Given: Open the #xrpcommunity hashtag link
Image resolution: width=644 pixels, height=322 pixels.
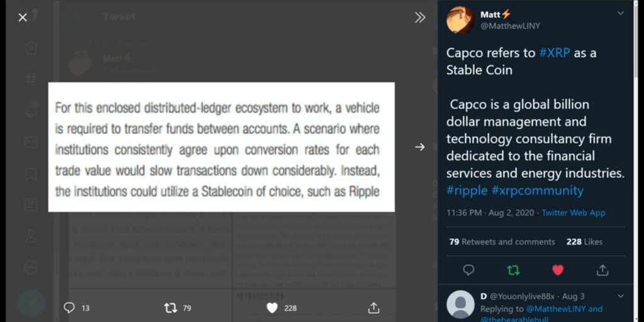Looking at the screenshot, I should [x=537, y=190].
